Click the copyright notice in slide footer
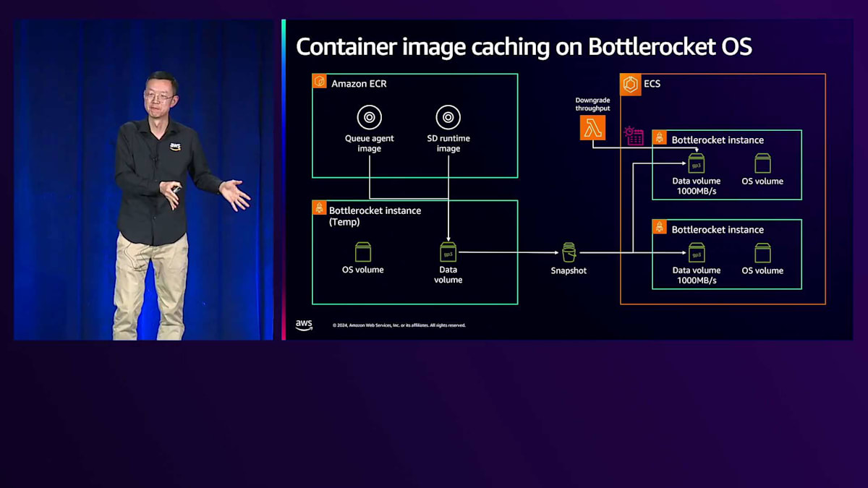 [x=399, y=325]
